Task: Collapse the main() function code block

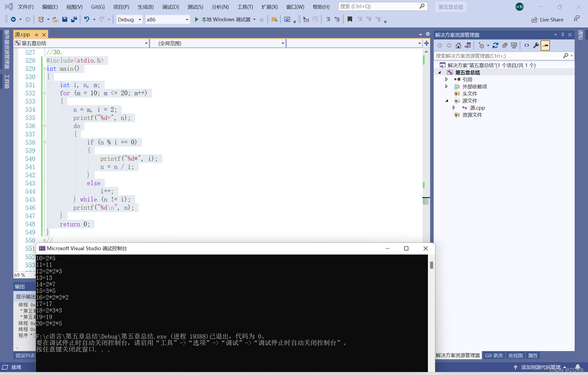Action: point(44,69)
